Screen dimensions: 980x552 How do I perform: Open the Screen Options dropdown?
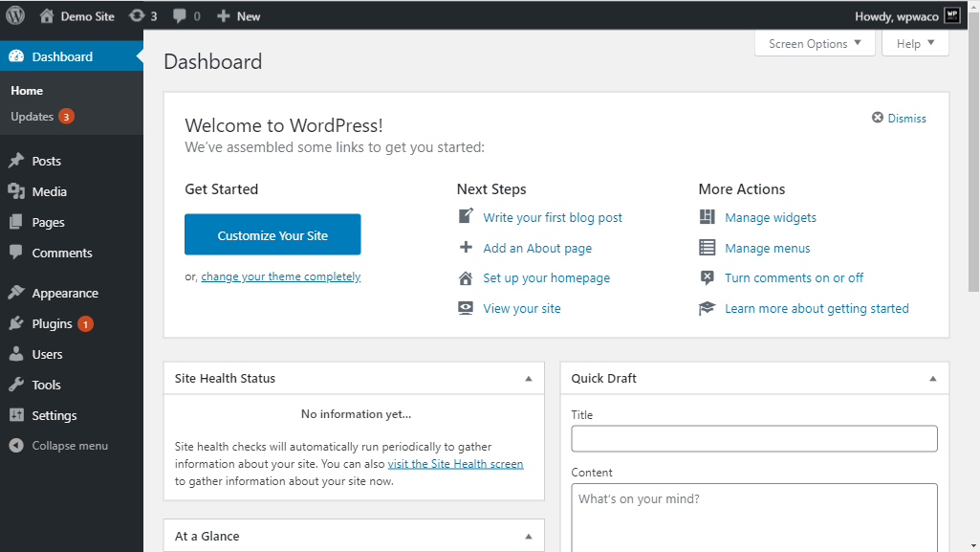(815, 43)
